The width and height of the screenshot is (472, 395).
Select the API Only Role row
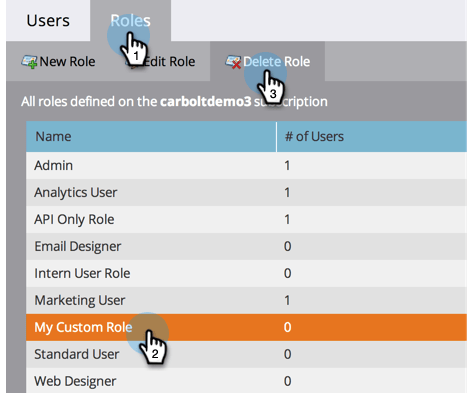click(x=246, y=220)
